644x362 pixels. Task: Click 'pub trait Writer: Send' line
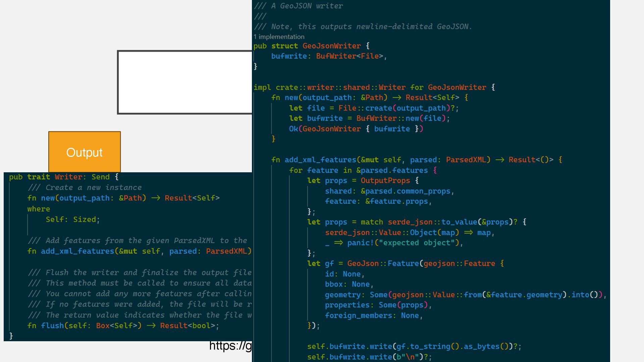(x=64, y=177)
